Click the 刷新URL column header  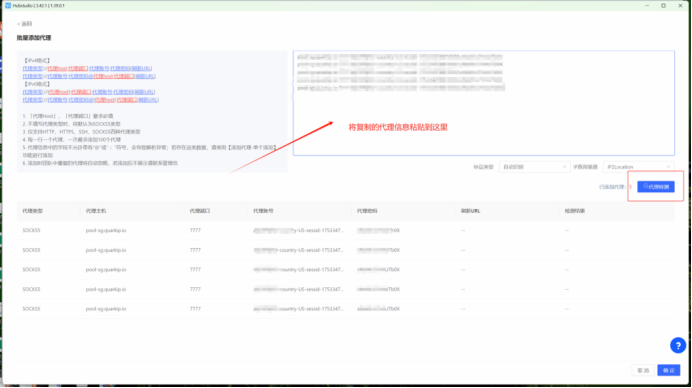470,211
